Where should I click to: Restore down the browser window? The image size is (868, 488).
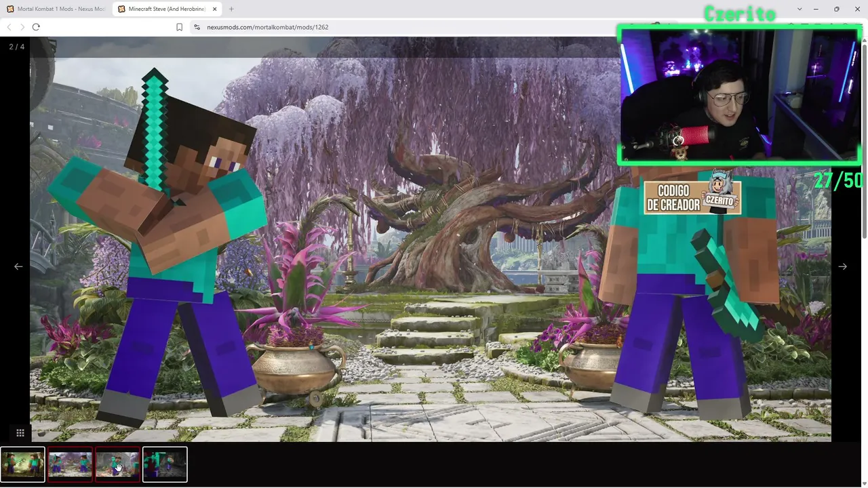click(x=837, y=9)
